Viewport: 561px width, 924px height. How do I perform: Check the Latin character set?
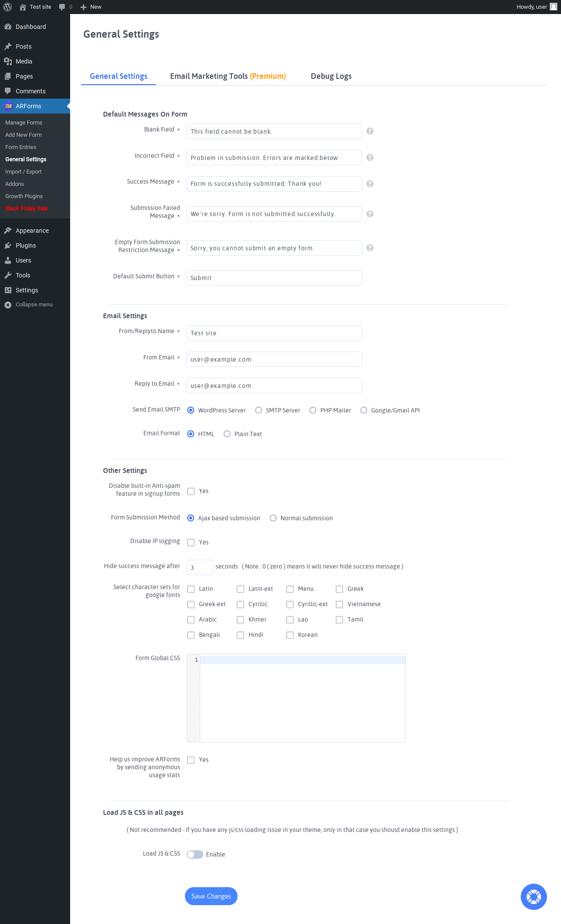191,589
